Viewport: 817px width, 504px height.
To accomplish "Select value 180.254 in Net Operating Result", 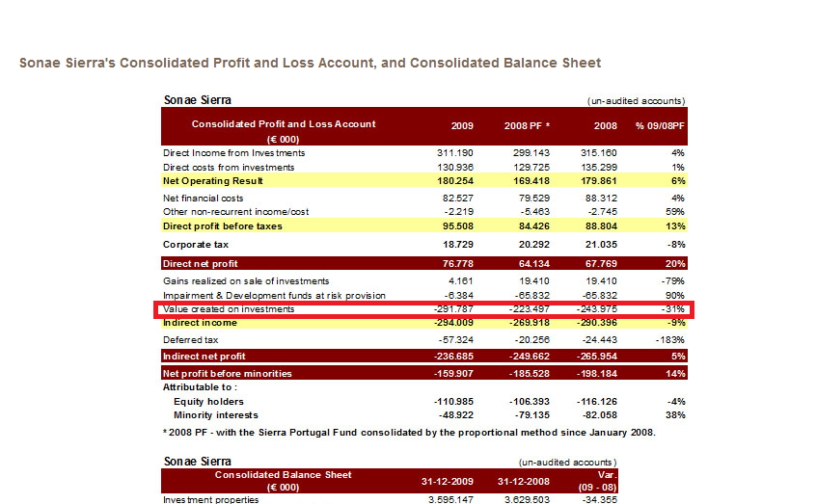I will [x=455, y=180].
